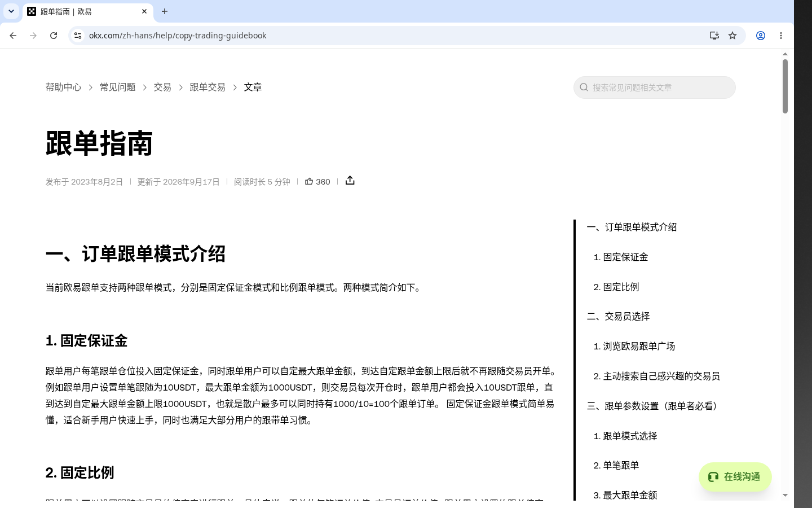Click the 帮助中心 breadcrumb link

(63, 87)
